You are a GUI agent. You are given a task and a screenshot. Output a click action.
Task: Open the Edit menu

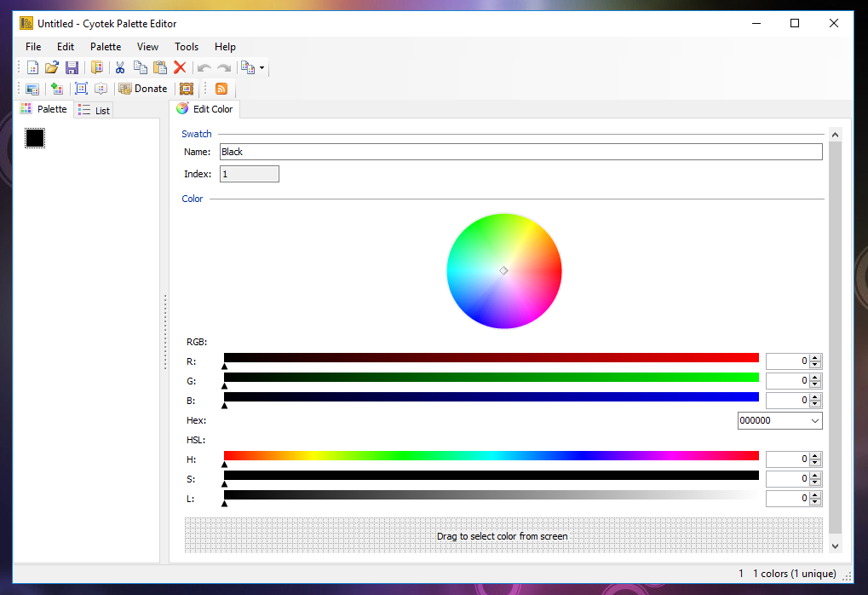coord(66,47)
